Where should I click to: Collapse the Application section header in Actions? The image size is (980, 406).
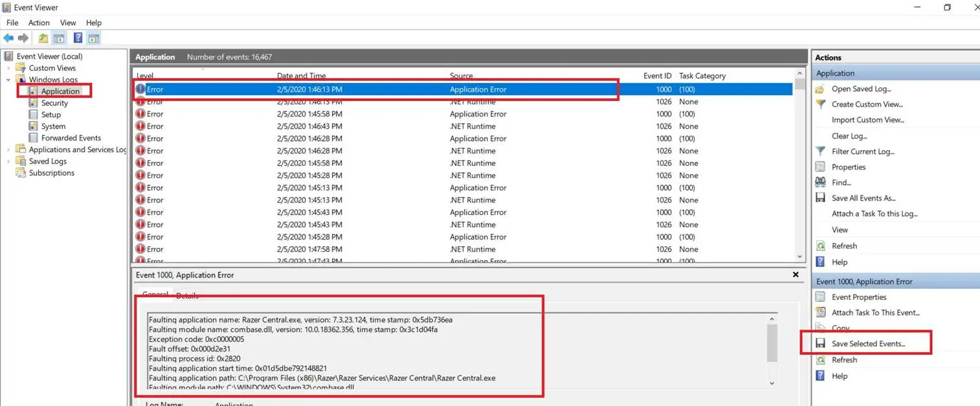pyautogui.click(x=896, y=73)
